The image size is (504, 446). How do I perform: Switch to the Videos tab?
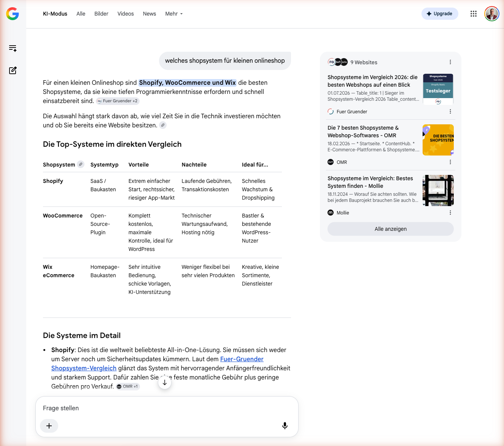pyautogui.click(x=126, y=14)
